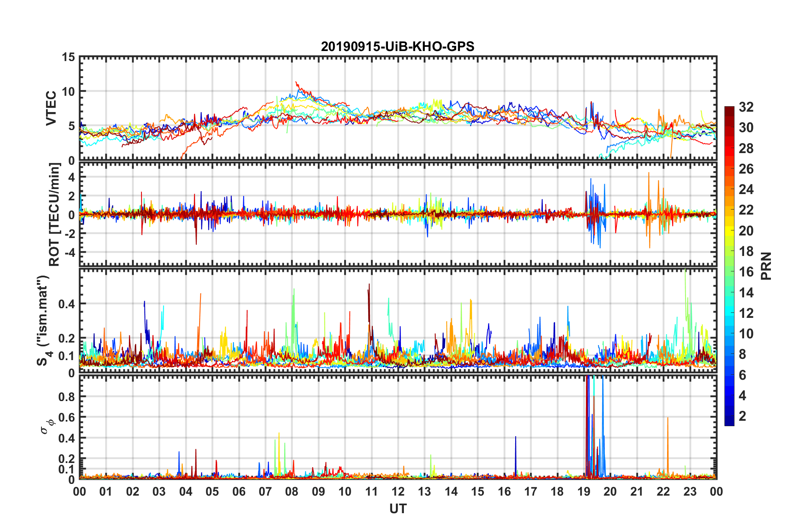Click the plot title 20190915-UiB-KHO-GPS
The width and height of the screenshot is (796, 532).
click(x=398, y=46)
